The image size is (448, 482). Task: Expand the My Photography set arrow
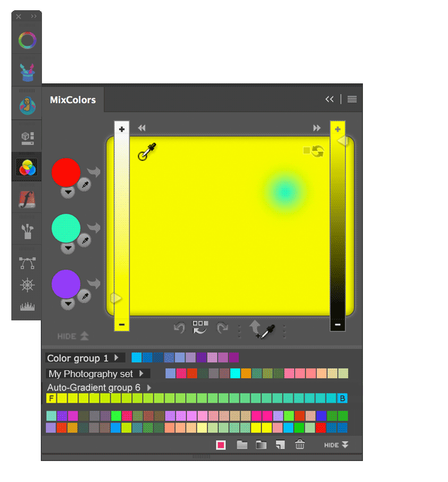pyautogui.click(x=141, y=374)
